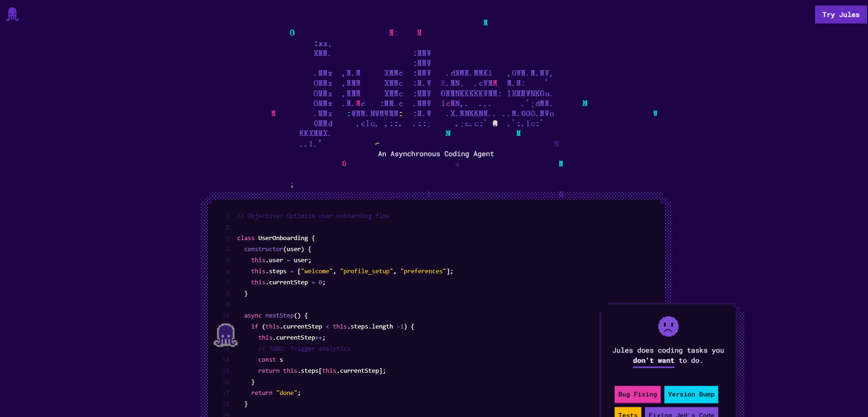Click the underlined "don't want" text
This screenshot has width=868, height=417.
pos(653,361)
